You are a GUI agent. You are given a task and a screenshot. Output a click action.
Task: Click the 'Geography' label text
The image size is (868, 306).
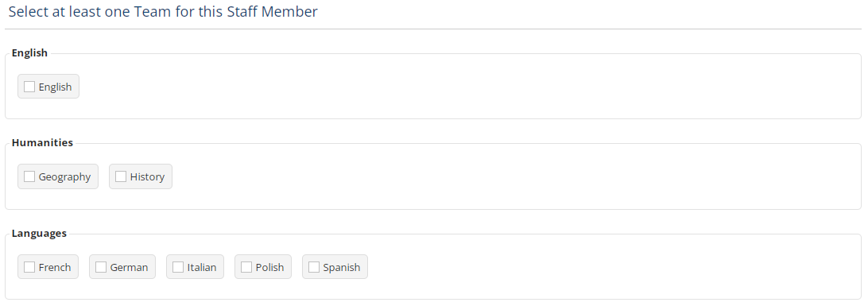click(64, 177)
